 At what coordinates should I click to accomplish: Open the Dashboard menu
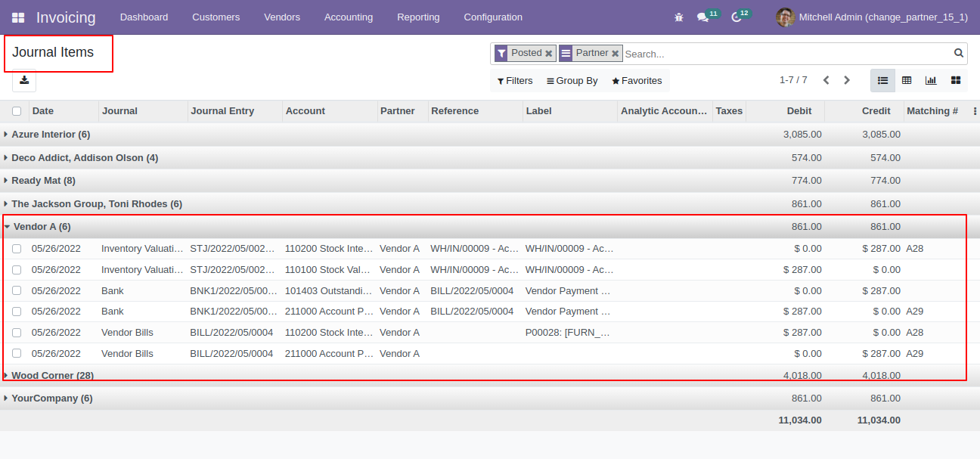tap(144, 17)
